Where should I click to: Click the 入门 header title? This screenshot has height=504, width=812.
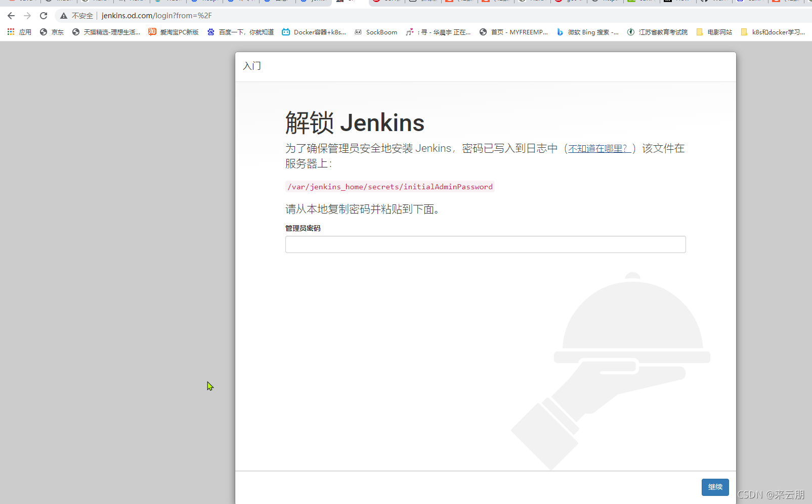pyautogui.click(x=252, y=66)
